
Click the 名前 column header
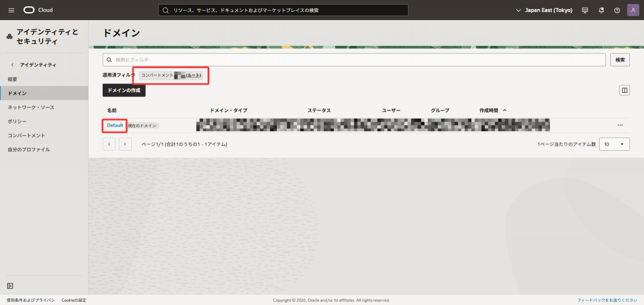pyautogui.click(x=112, y=110)
